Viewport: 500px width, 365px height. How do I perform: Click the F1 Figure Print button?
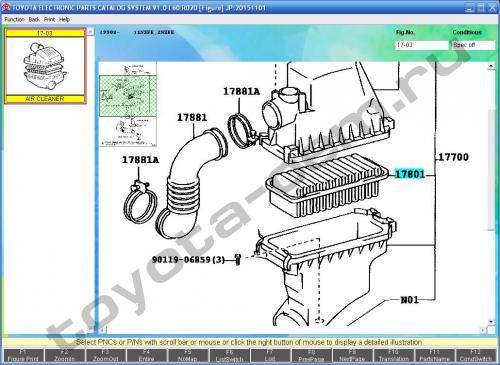(23, 355)
